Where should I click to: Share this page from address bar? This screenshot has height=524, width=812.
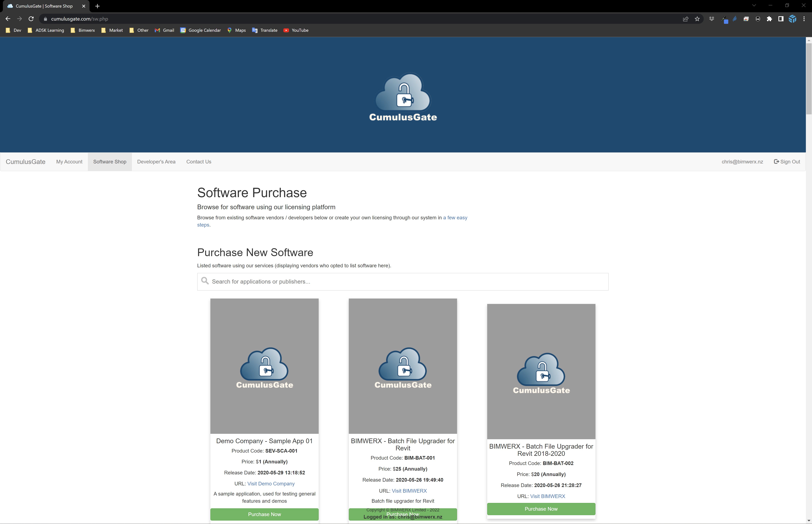[685, 19]
